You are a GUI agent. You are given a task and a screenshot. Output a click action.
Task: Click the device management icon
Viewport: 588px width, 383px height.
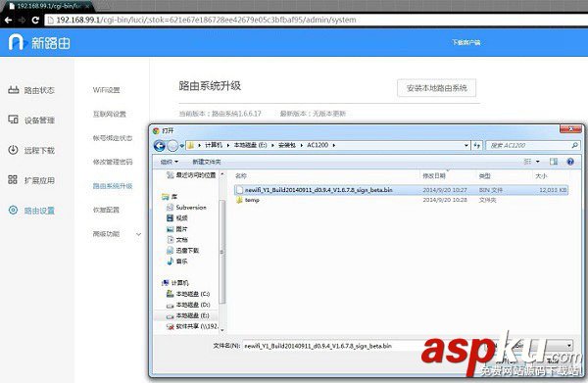pos(13,120)
